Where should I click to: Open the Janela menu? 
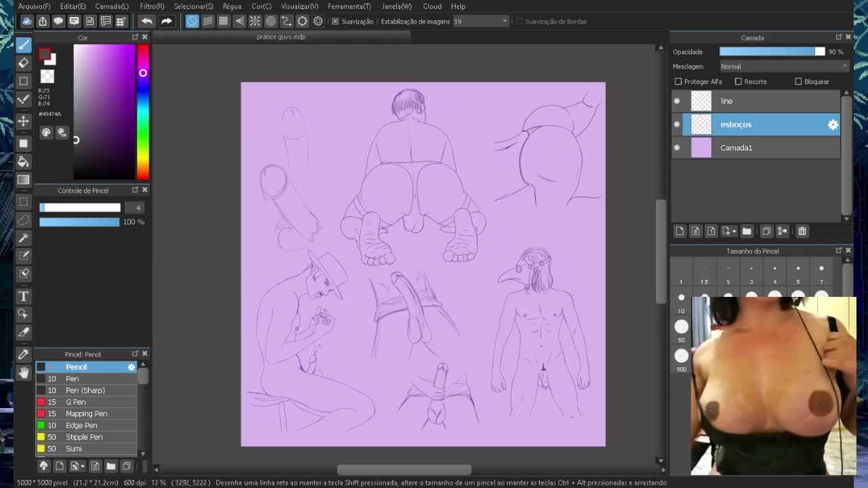tap(395, 6)
